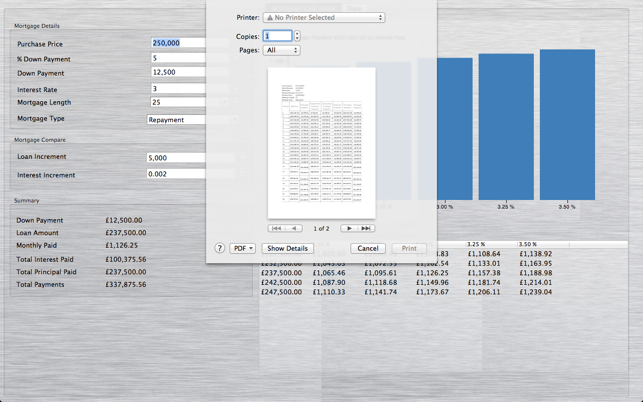The height and width of the screenshot is (402, 643).
Task: Click table cell £1,173.67
Action: point(432,292)
